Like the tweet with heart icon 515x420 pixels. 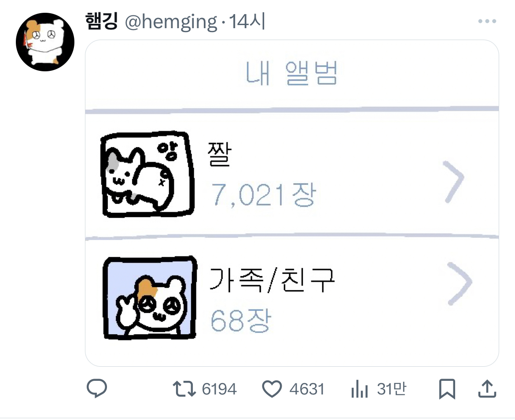272,389
